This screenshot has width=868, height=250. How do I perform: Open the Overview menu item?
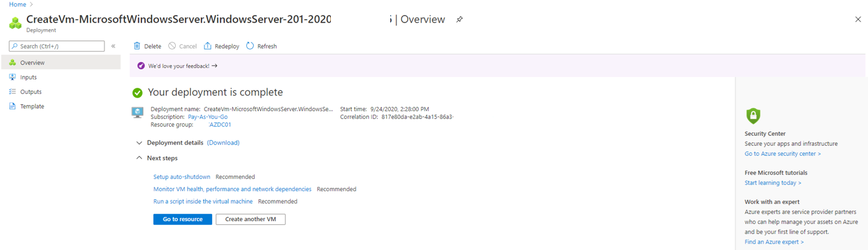tap(61, 62)
